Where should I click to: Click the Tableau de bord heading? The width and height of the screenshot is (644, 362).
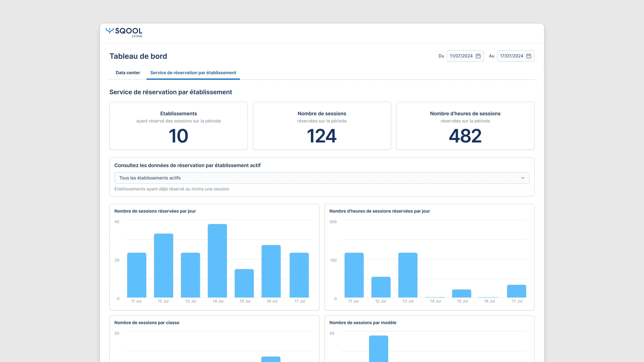point(138,56)
